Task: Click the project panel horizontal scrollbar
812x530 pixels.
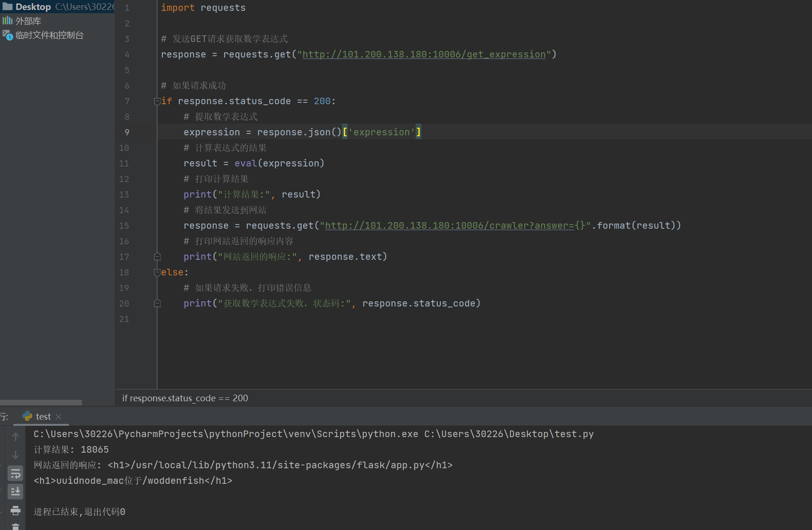Action: click(41, 403)
